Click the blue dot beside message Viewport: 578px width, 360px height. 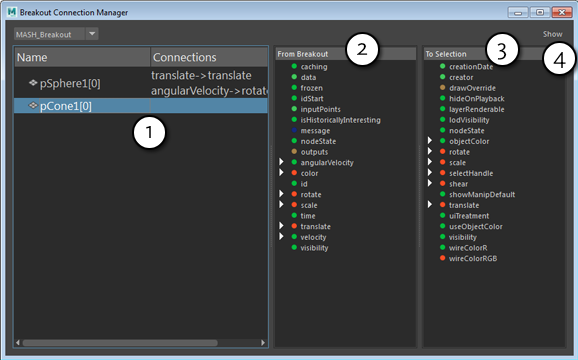click(x=294, y=130)
